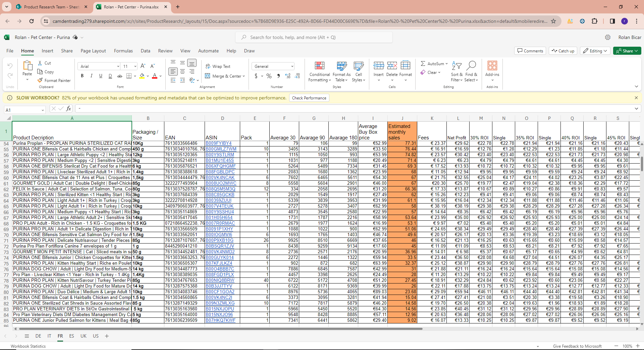This screenshot has height=350, width=644.
Task: Click the Borders icon in Font group
Action: point(129,76)
